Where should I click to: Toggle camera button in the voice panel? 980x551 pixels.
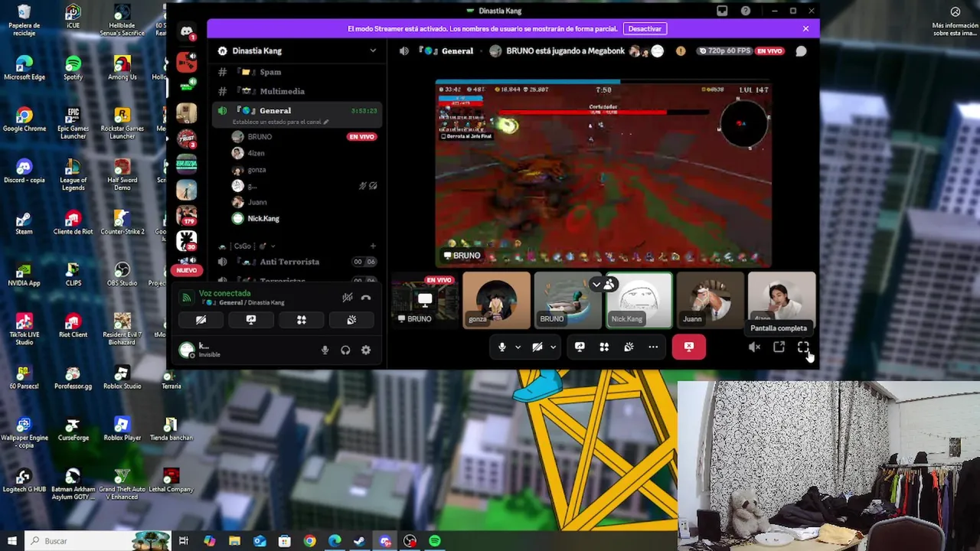point(201,320)
